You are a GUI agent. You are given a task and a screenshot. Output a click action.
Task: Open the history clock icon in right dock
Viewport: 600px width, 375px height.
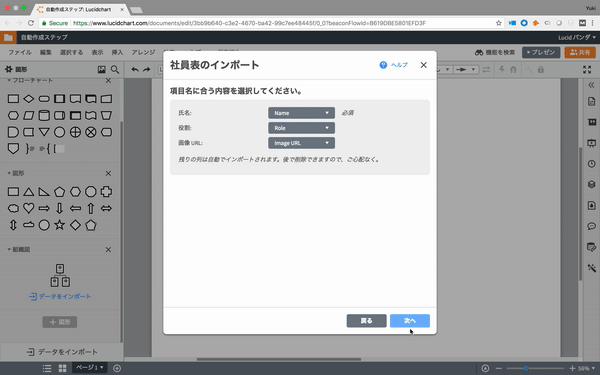pyautogui.click(x=592, y=164)
